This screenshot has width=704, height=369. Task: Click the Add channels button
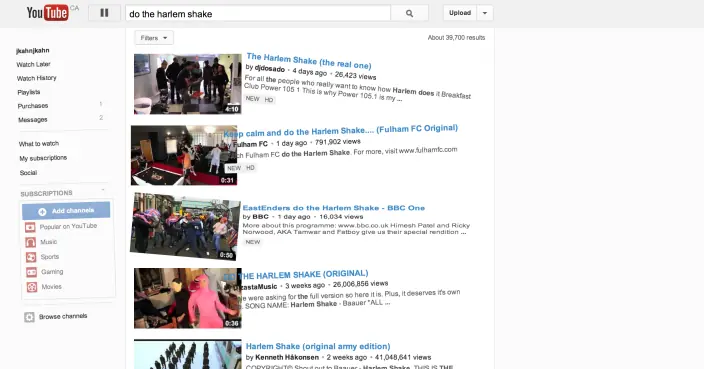(x=66, y=211)
